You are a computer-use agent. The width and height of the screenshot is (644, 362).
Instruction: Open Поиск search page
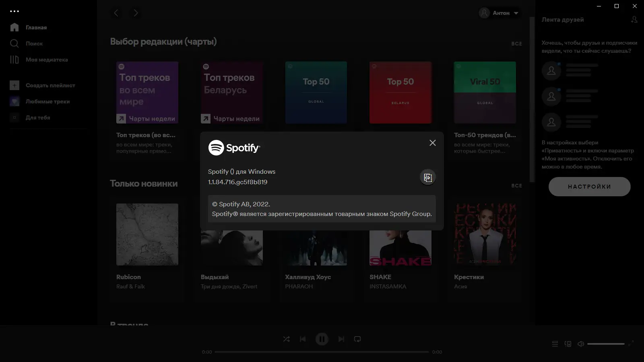click(x=34, y=43)
